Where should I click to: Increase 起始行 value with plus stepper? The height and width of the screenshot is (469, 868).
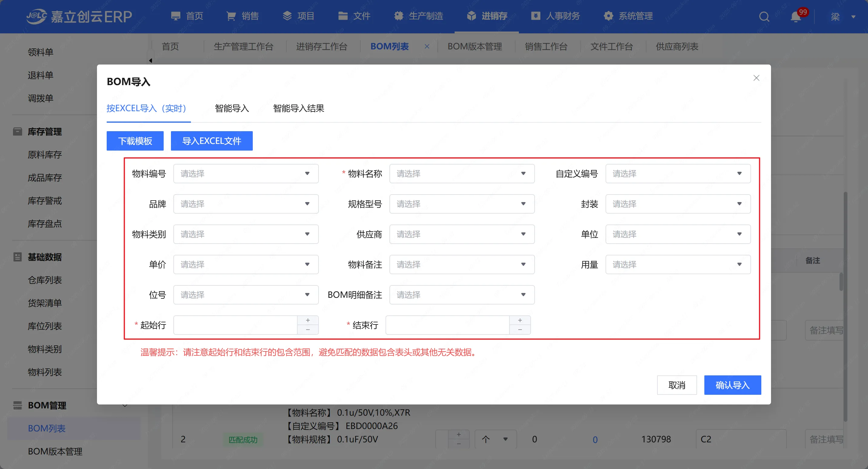point(308,320)
